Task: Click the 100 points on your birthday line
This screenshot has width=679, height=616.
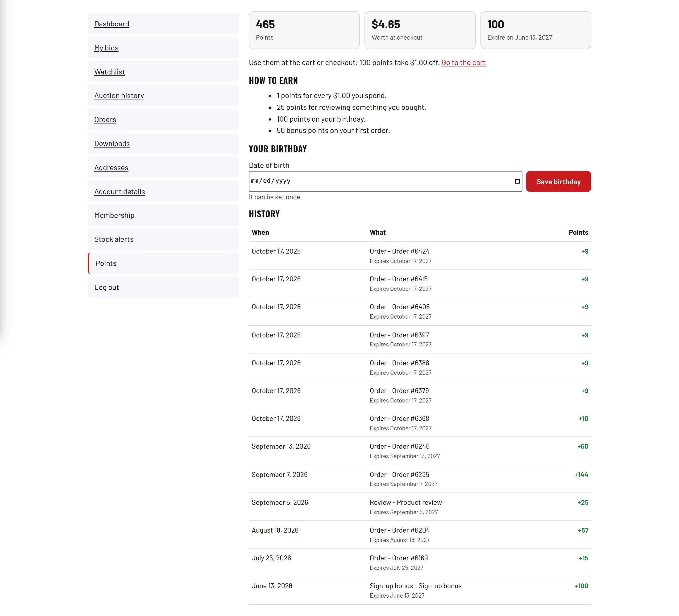Action: click(321, 119)
